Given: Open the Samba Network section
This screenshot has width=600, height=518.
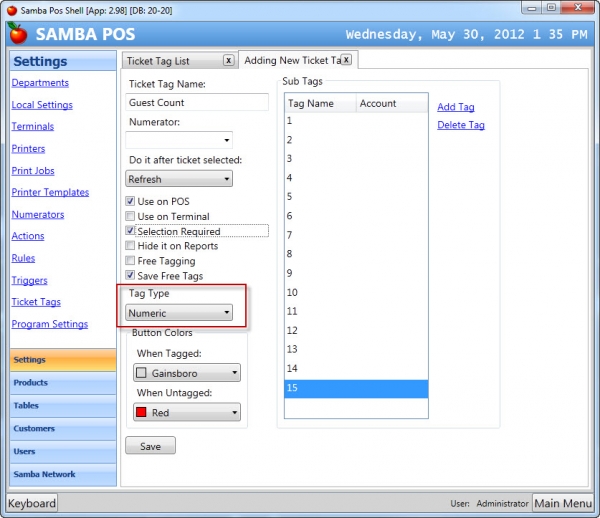Looking at the screenshot, I should point(63,474).
